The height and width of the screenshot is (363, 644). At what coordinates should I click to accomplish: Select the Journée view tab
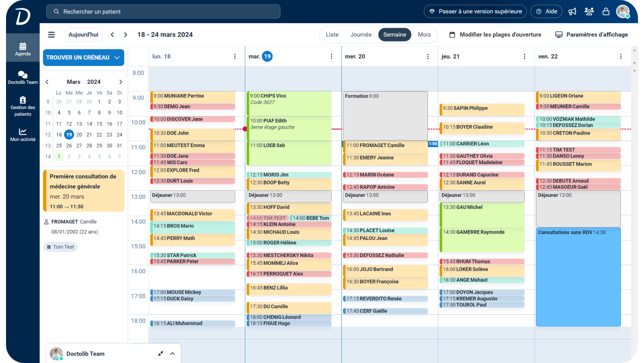pos(361,35)
